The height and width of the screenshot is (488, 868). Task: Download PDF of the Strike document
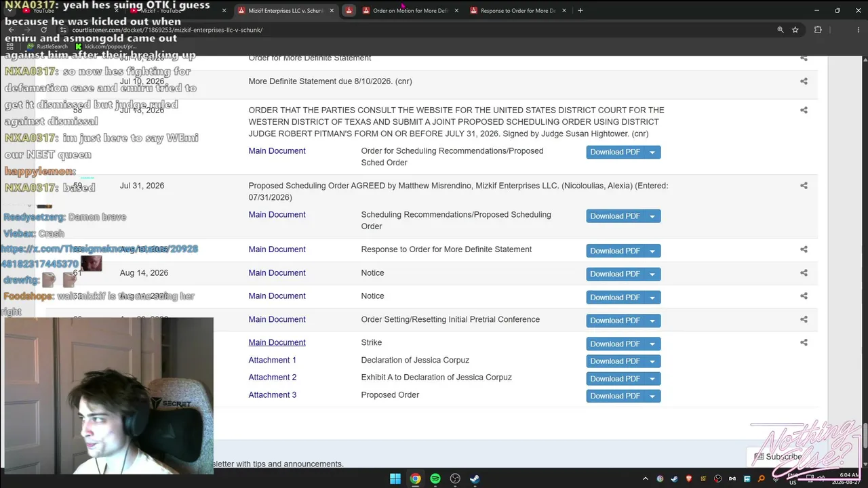[x=615, y=344]
